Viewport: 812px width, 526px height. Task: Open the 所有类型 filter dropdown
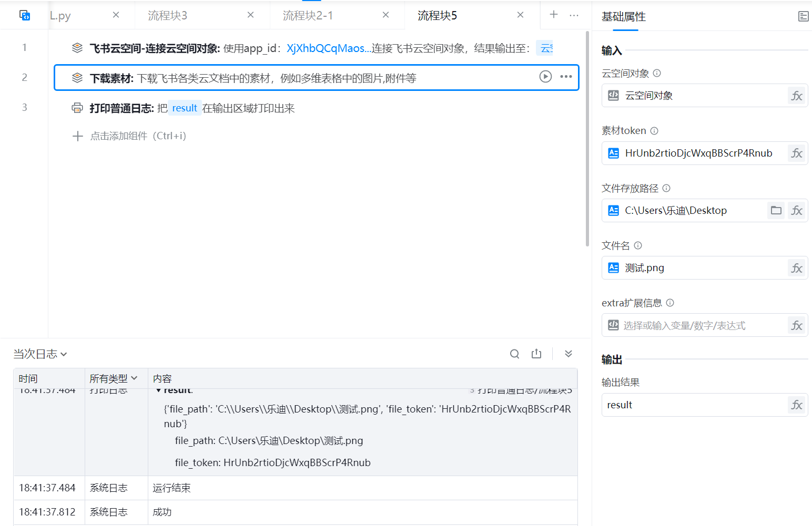(x=113, y=378)
